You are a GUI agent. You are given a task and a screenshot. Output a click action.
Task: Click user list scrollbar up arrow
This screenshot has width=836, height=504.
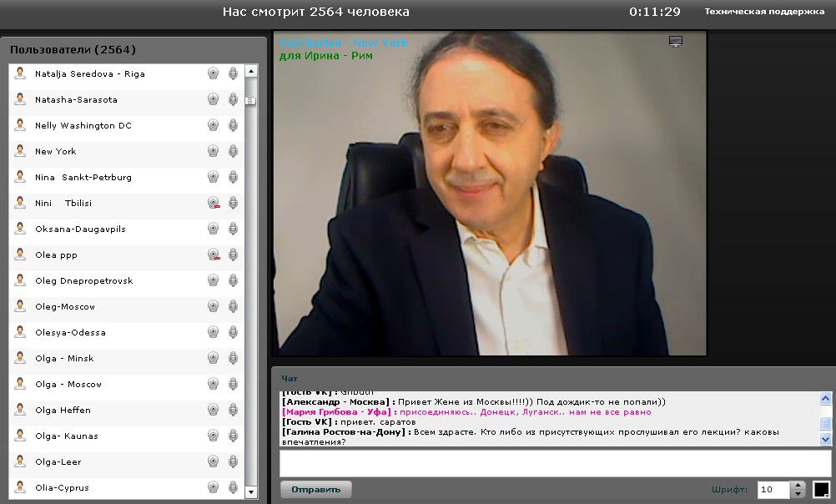(251, 71)
